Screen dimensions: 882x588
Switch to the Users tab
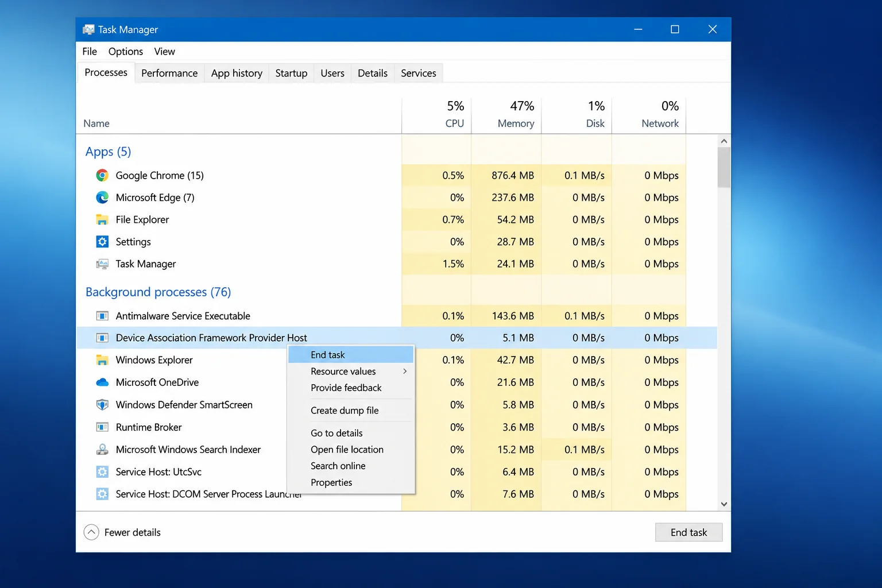pos(332,73)
